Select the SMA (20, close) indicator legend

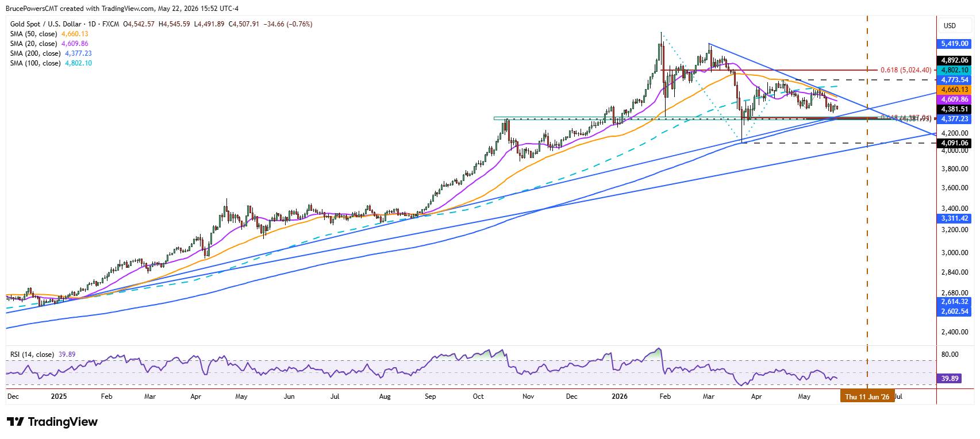(49, 44)
